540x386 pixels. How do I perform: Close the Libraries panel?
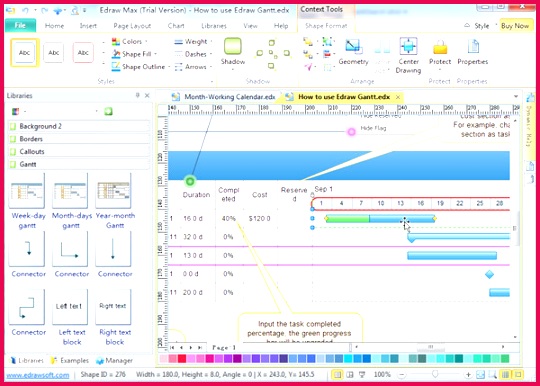pos(147,95)
